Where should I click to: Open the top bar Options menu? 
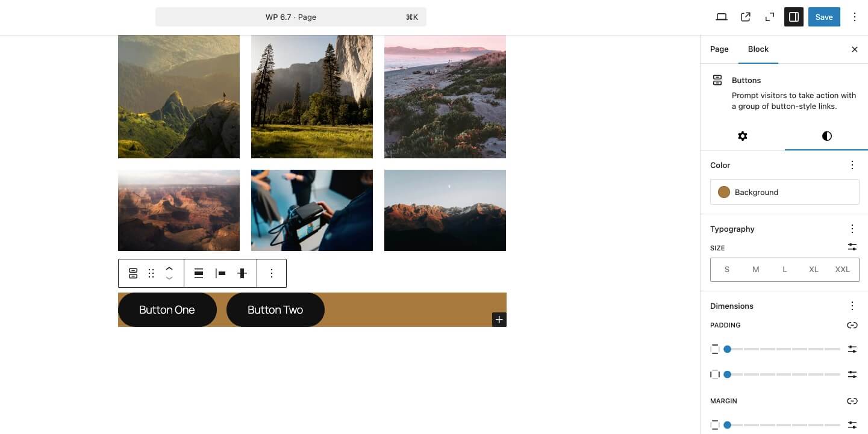pos(854,17)
